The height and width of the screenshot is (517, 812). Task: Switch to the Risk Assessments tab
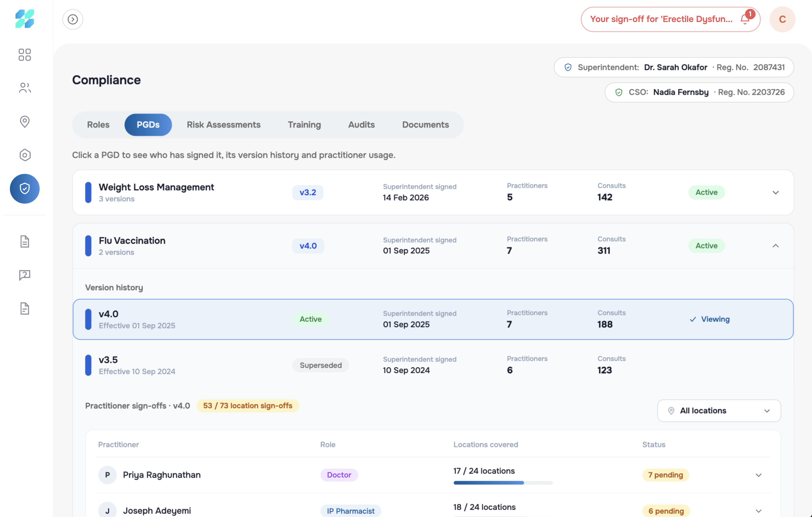pos(223,125)
